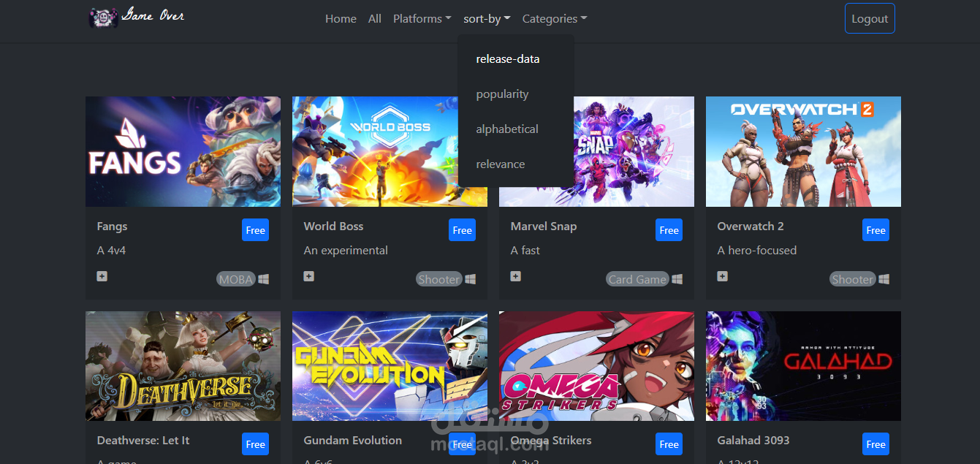Click the Free button on Deathverse card
980x464 pixels.
(x=256, y=444)
